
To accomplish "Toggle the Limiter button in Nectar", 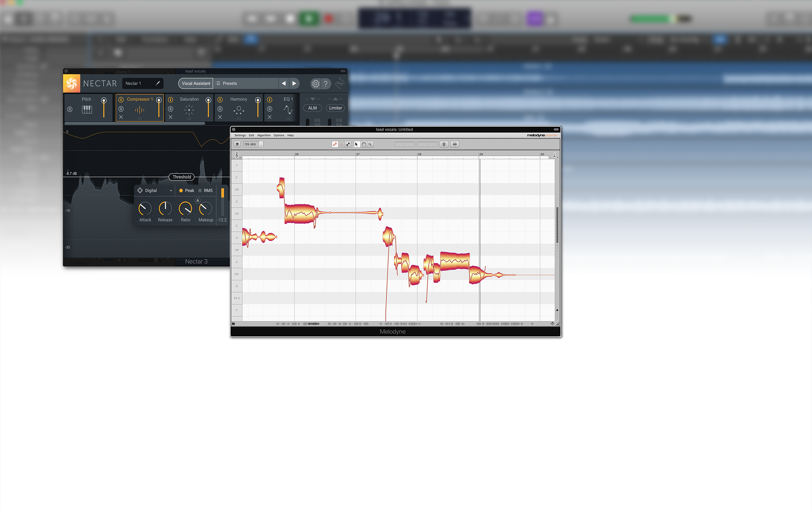I will click(334, 107).
